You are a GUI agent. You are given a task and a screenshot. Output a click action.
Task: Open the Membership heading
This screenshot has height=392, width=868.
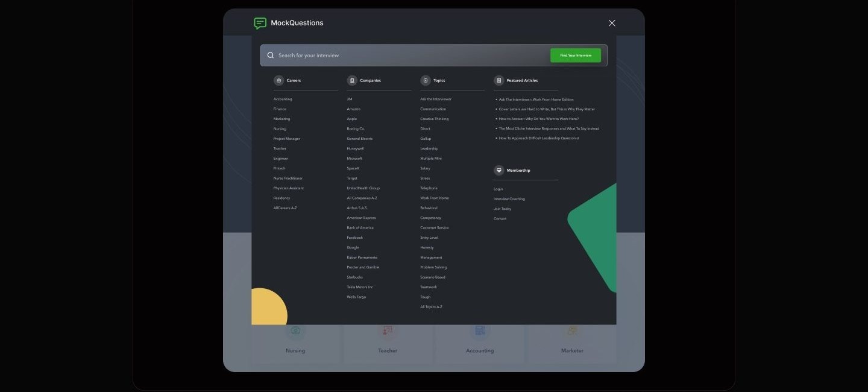click(x=518, y=170)
